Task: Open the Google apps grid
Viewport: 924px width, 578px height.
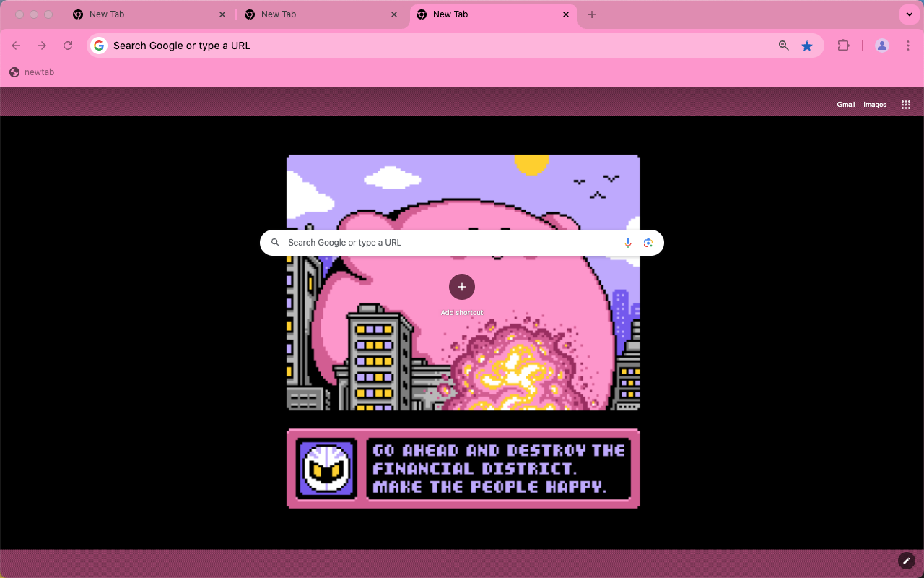Action: pos(906,105)
